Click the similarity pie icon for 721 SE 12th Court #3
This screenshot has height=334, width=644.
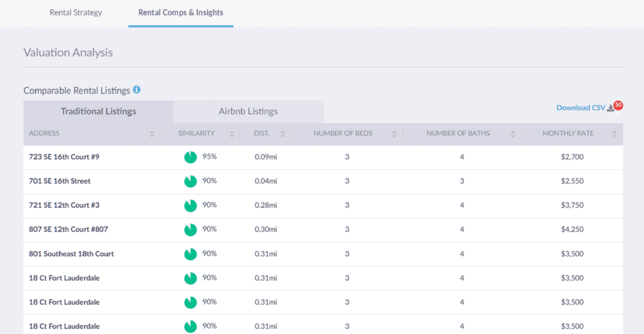[190, 206]
